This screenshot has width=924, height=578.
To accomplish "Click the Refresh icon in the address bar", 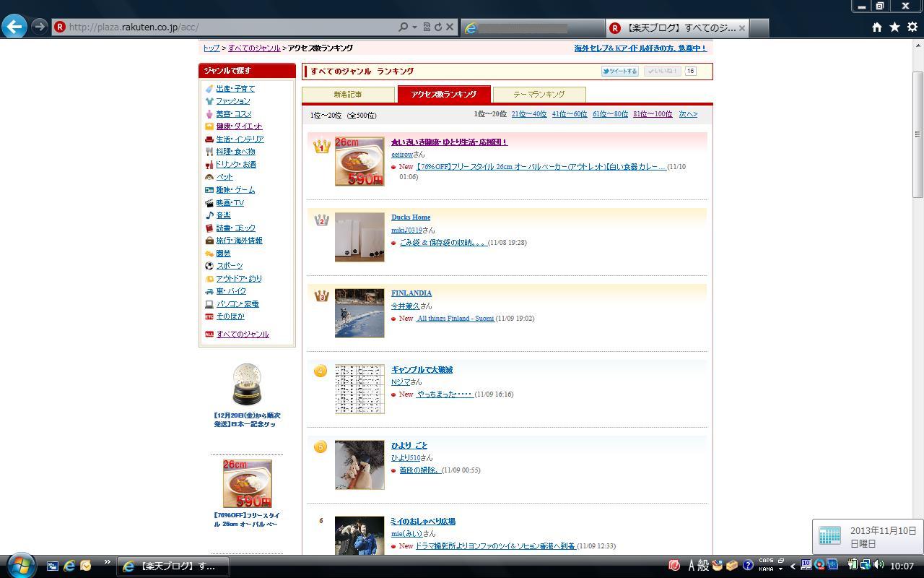I will coord(437,27).
